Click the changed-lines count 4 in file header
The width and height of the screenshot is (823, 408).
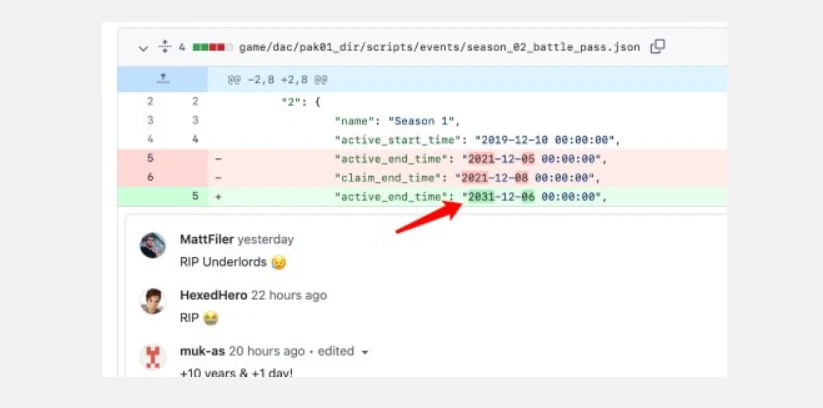coord(182,47)
